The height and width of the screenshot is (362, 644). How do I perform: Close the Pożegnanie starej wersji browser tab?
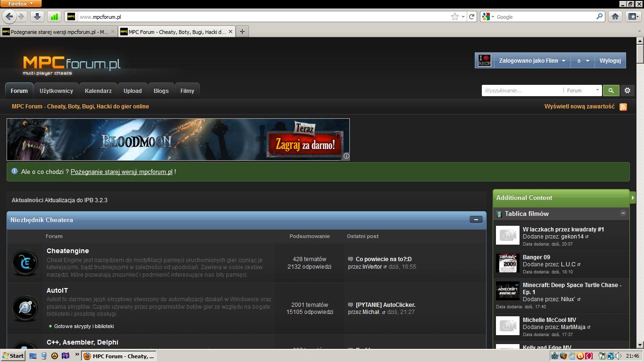(x=113, y=32)
